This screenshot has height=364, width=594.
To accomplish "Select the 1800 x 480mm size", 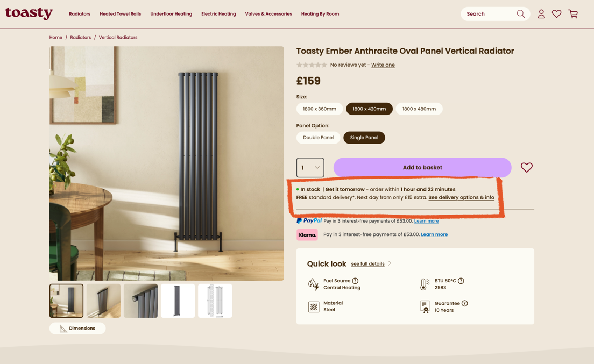I will pos(419,109).
